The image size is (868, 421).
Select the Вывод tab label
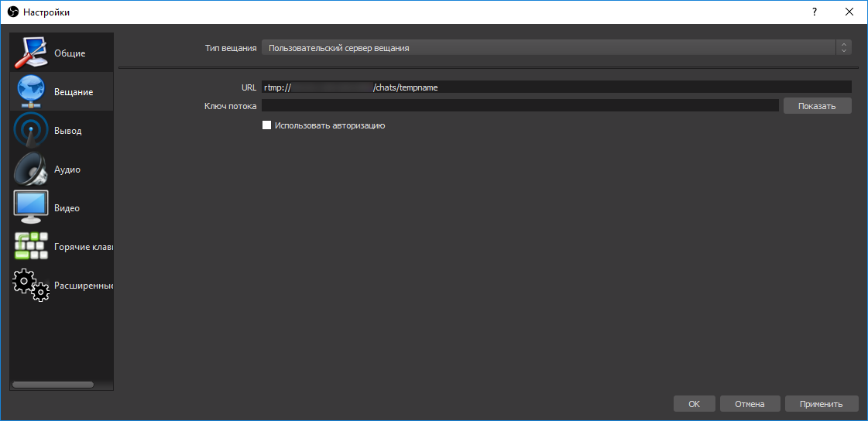pyautogui.click(x=67, y=131)
